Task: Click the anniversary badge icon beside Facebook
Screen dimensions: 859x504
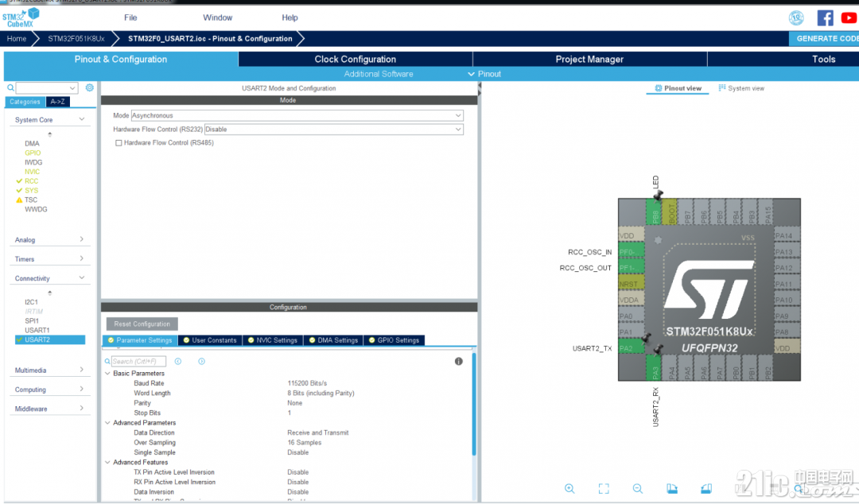Action: click(x=796, y=18)
